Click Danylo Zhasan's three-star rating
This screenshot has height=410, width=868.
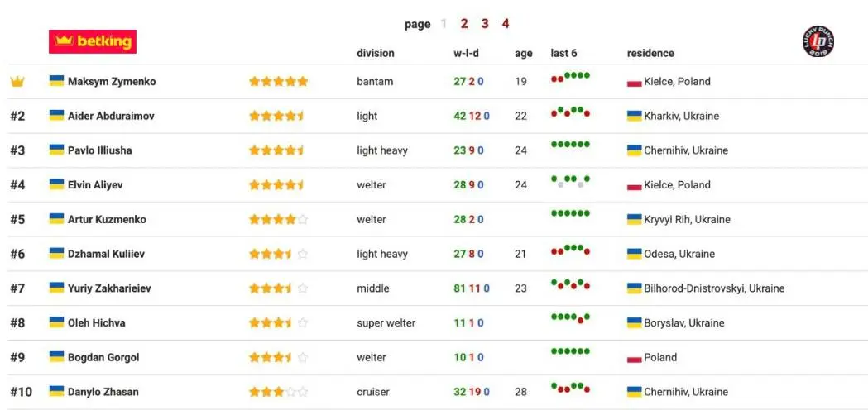(278, 392)
